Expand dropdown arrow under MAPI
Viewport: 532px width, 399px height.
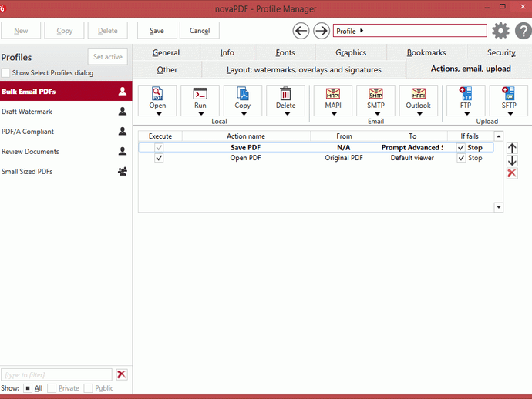click(x=334, y=113)
